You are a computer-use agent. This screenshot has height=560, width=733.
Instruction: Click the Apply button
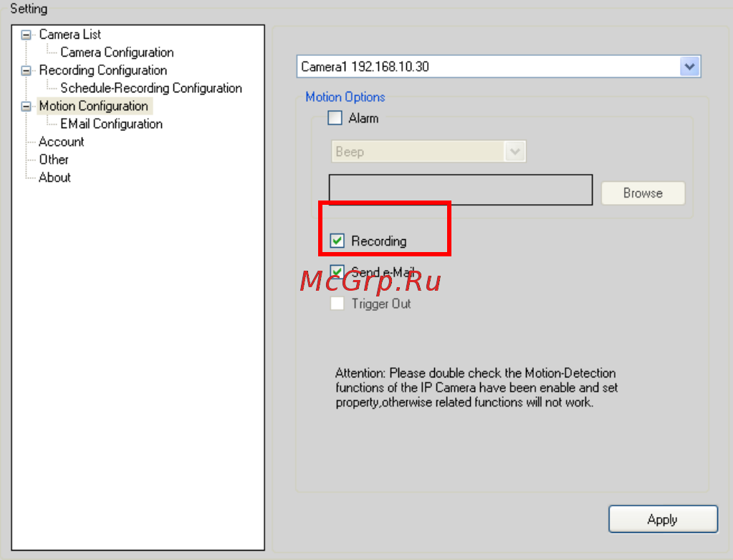click(663, 519)
